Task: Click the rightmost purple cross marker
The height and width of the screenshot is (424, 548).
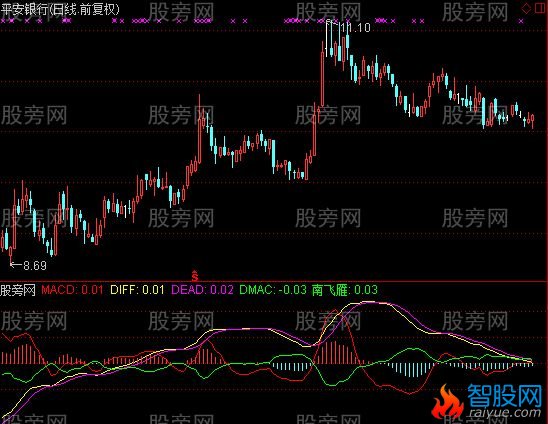Action: pyautogui.click(x=521, y=21)
